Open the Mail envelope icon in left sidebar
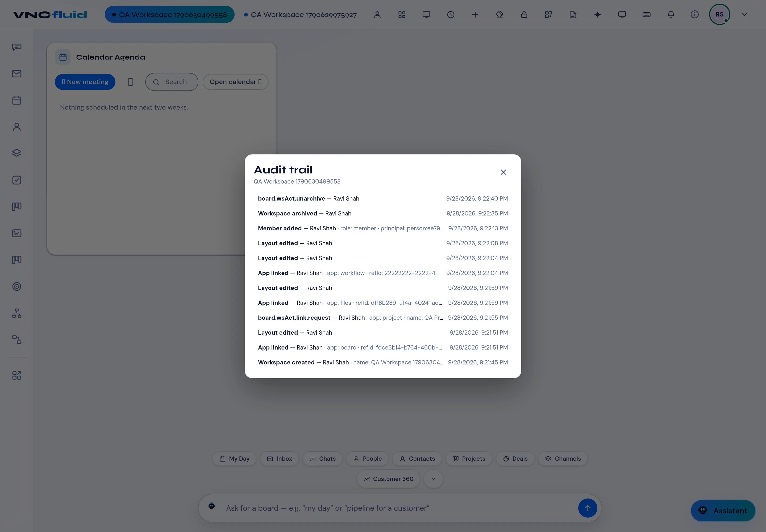The image size is (766, 532). [17, 74]
